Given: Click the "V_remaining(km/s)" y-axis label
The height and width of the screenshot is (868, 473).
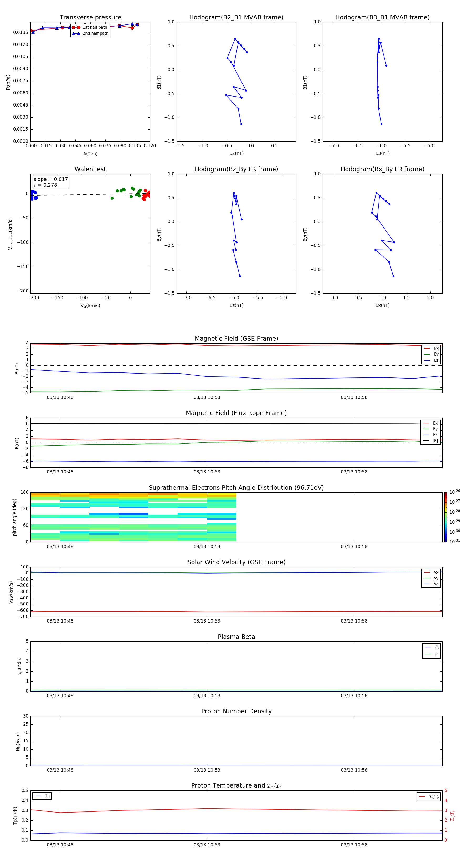Looking at the screenshot, I should (x=10, y=234).
